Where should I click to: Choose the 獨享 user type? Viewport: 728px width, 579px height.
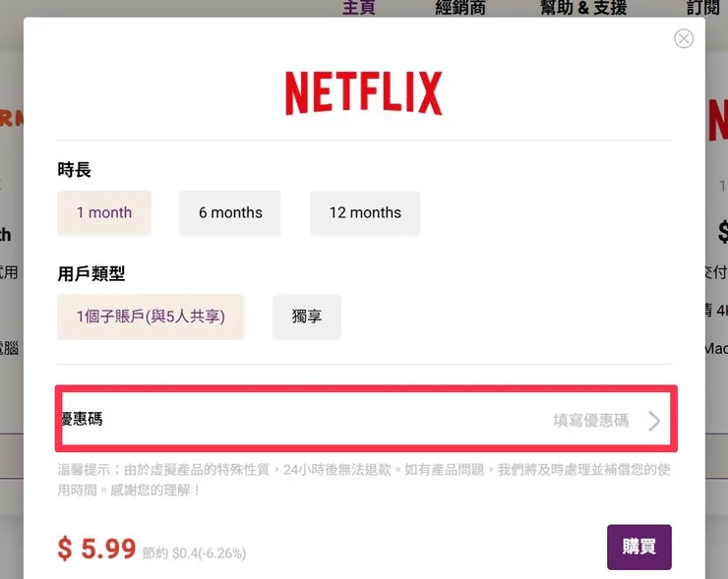[306, 317]
